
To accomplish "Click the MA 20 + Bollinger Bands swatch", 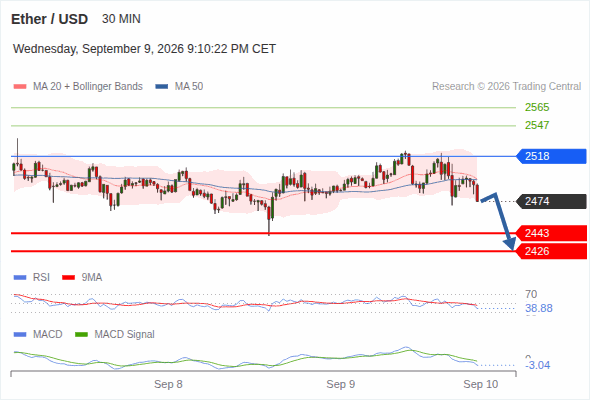I will point(20,87).
